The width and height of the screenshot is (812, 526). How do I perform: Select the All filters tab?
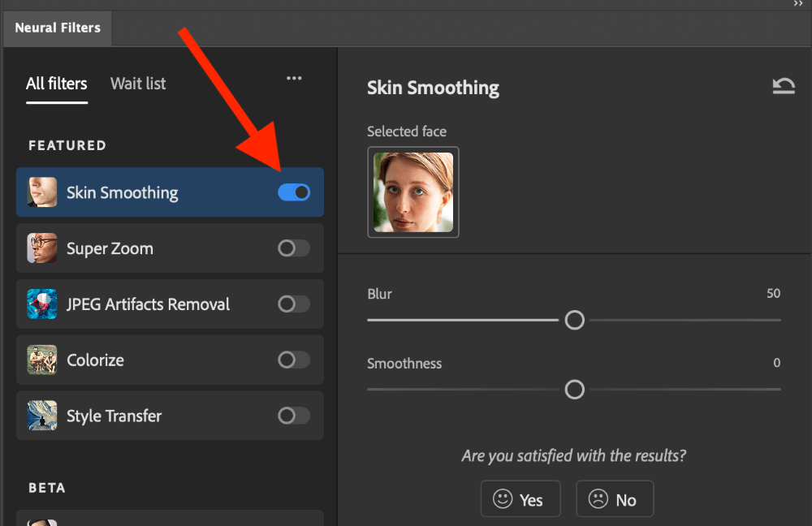(56, 84)
